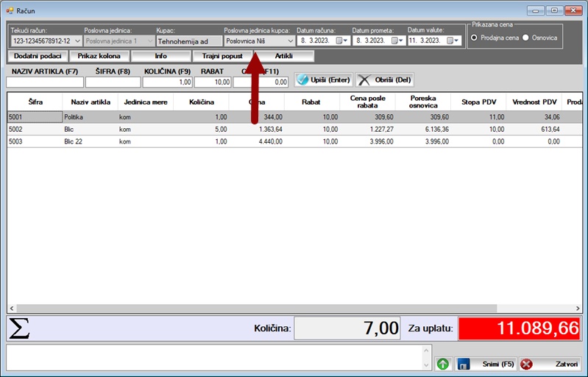Open calendar picker for Datum računa

341,40
